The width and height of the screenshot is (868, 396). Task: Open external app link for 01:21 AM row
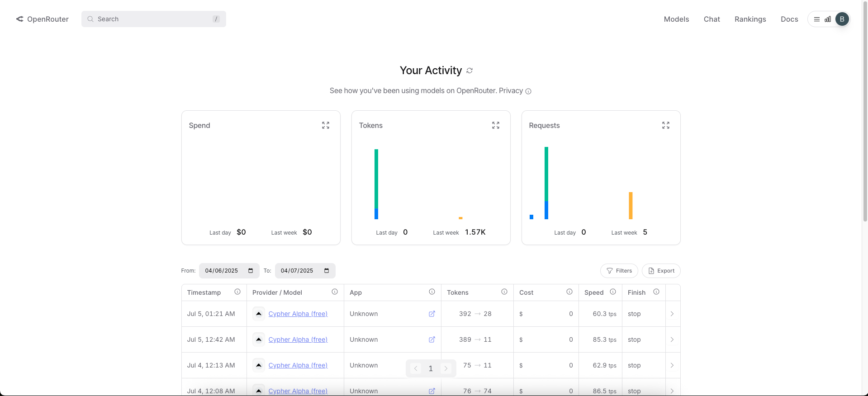click(432, 314)
